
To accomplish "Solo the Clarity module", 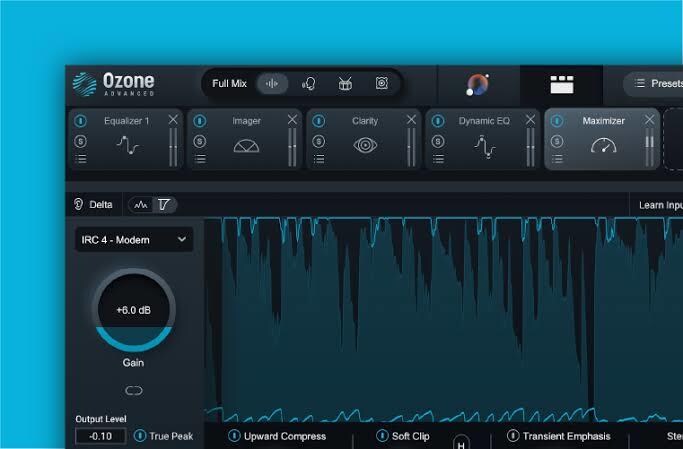I will pyautogui.click(x=319, y=142).
